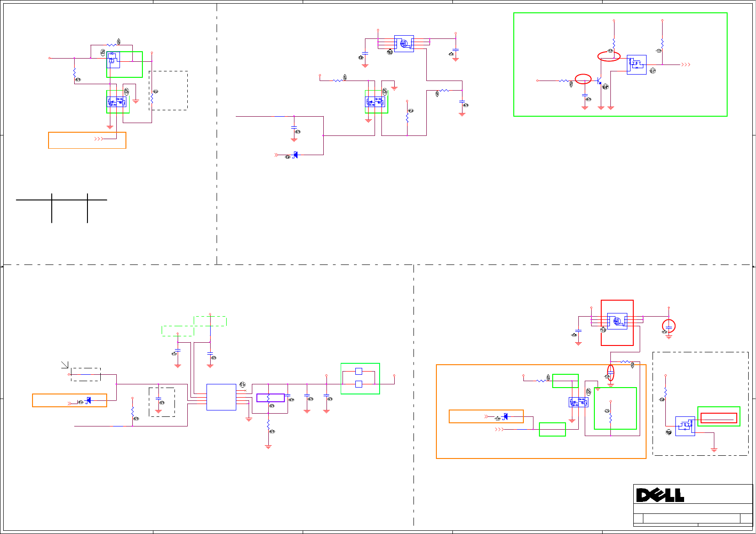
Task: Select the black diagonal arrow symbol
Action: (x=65, y=364)
